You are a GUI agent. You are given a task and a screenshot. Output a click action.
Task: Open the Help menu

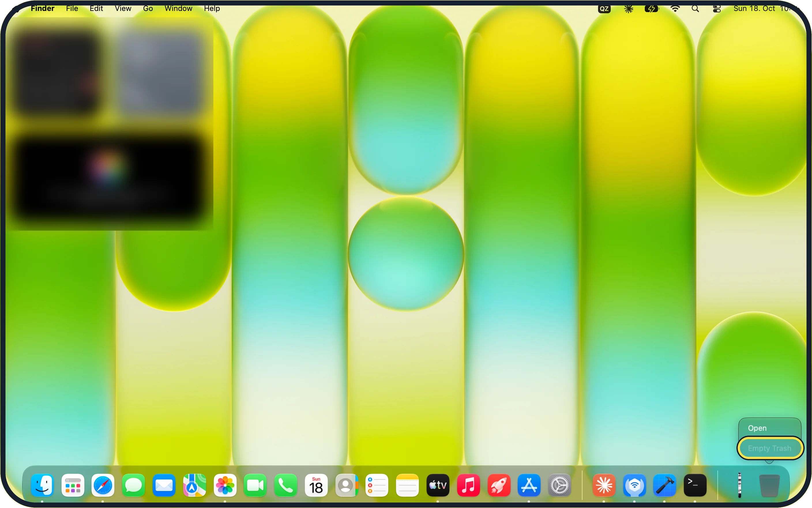click(212, 8)
